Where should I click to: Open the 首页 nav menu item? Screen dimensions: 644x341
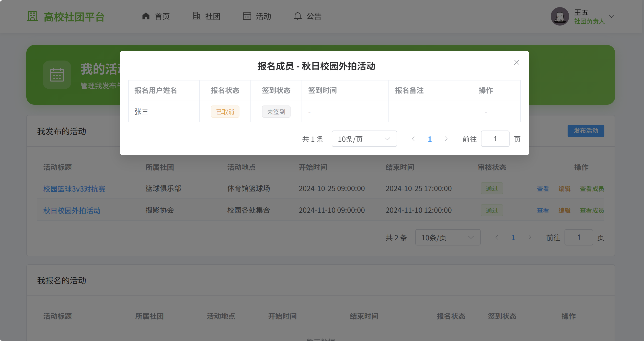point(156,16)
